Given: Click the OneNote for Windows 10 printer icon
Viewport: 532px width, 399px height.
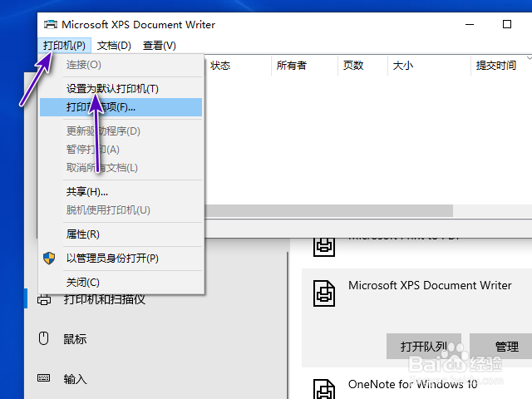Looking at the screenshot, I should (324, 389).
